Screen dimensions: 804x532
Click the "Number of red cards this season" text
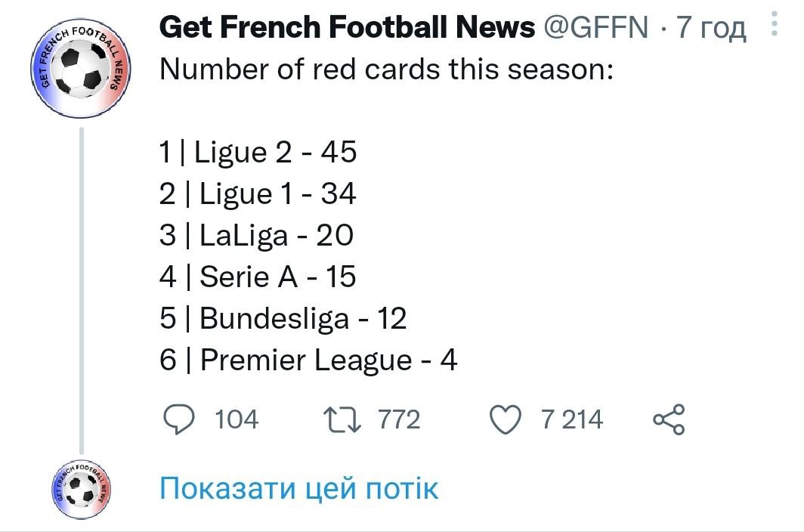click(x=385, y=70)
